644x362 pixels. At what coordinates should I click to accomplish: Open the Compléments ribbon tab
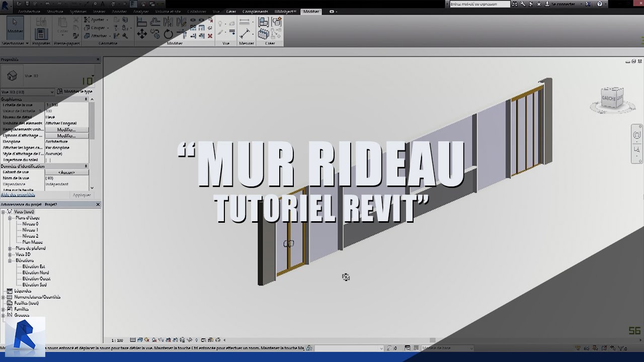(255, 11)
